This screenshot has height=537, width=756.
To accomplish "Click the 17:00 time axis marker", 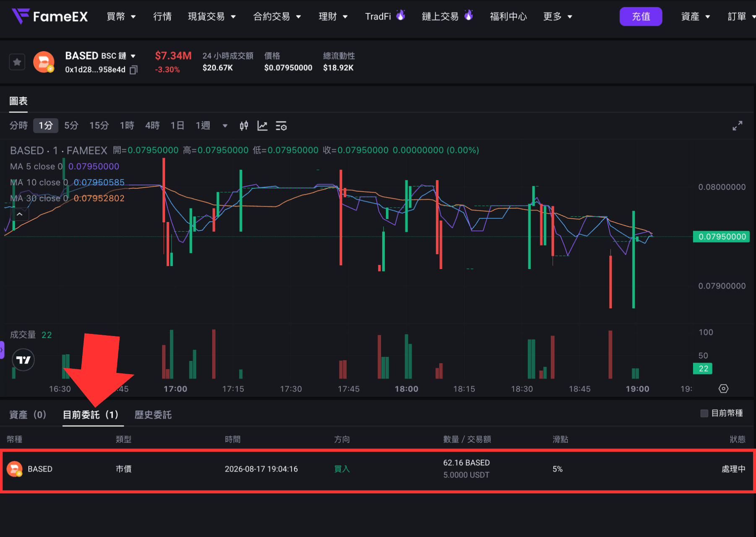I will pos(175,389).
